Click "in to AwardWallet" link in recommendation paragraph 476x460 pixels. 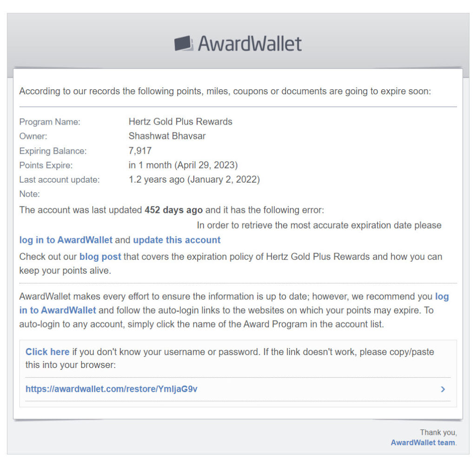pyautogui.click(x=58, y=310)
